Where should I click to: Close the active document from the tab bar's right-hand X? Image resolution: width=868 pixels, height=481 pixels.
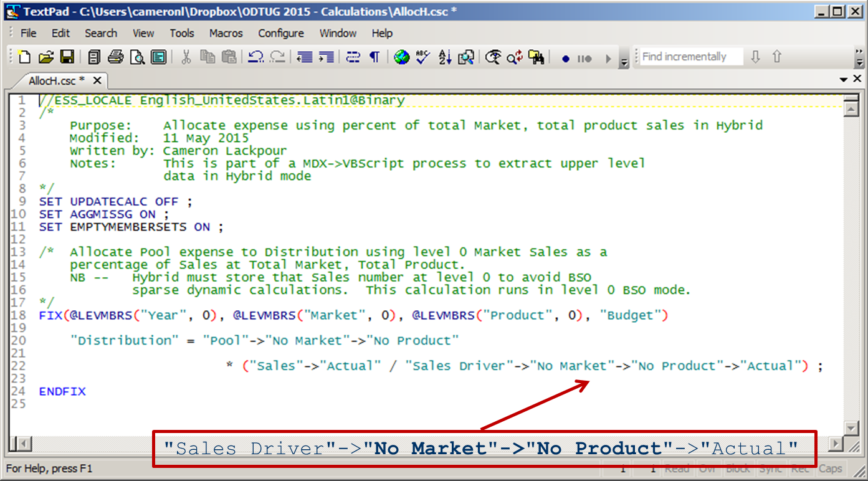(857, 79)
